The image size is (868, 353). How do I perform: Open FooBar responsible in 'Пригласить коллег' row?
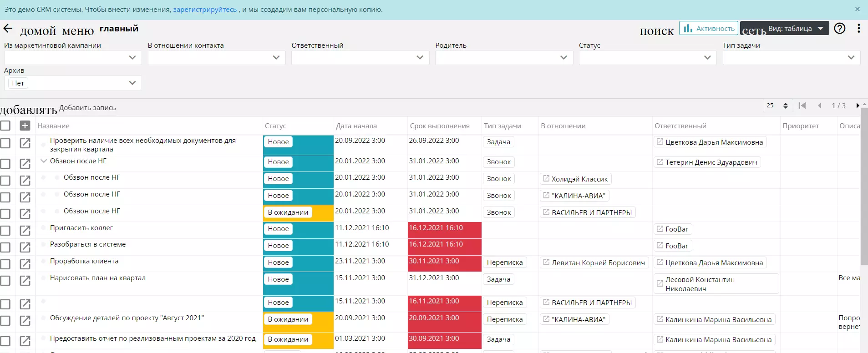coord(673,229)
